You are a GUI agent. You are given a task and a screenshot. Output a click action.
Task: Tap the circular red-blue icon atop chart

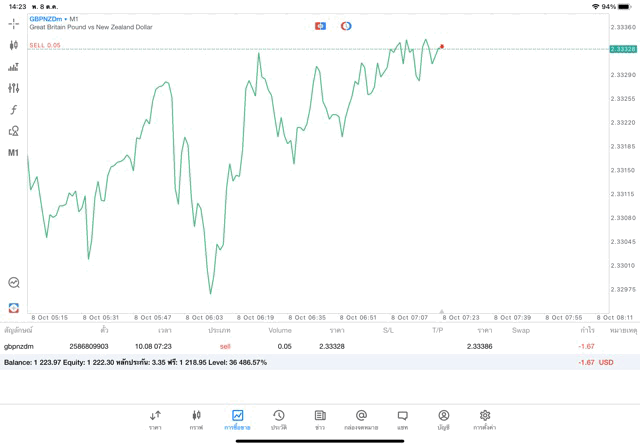346,25
